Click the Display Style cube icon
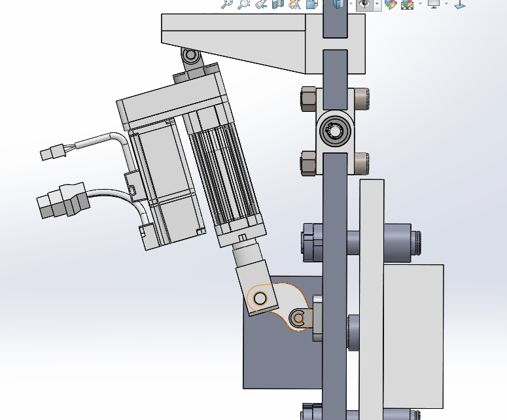The width and height of the screenshot is (507, 420). pyautogui.click(x=338, y=4)
